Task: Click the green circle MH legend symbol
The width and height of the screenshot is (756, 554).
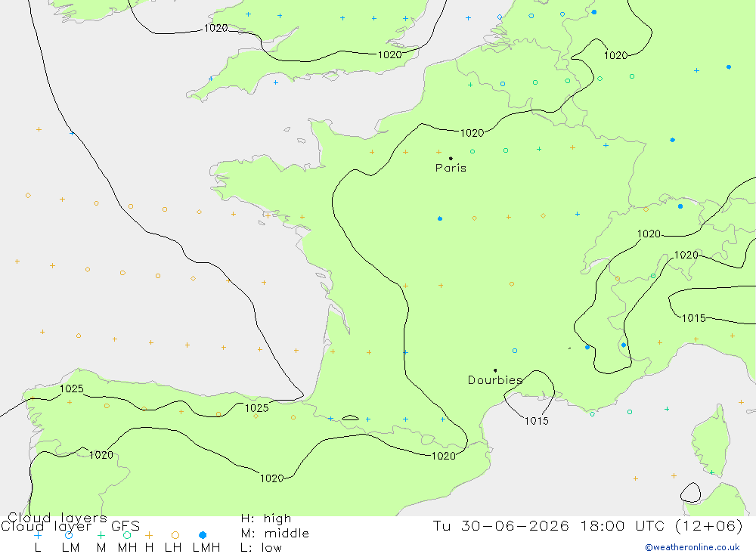Action: click(127, 535)
